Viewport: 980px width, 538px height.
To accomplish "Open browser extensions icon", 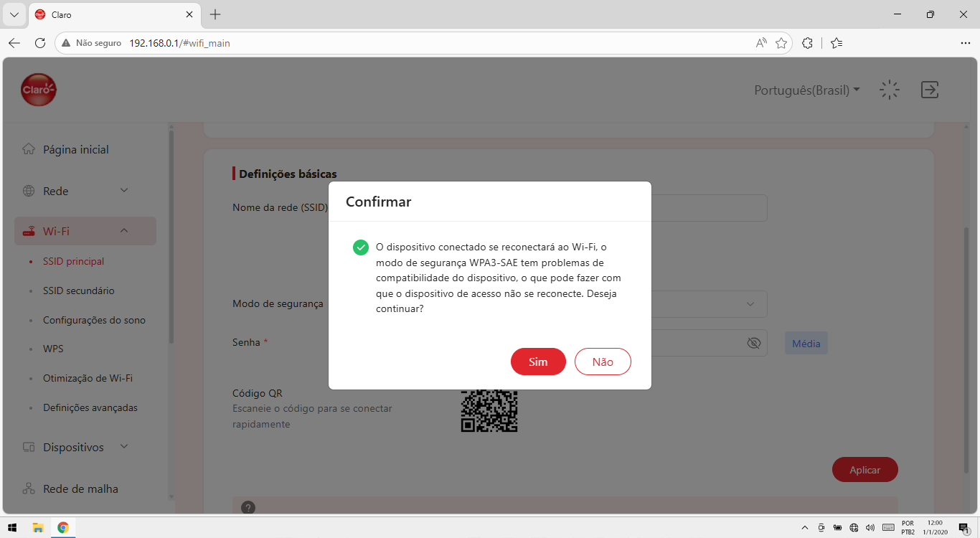I will [807, 43].
